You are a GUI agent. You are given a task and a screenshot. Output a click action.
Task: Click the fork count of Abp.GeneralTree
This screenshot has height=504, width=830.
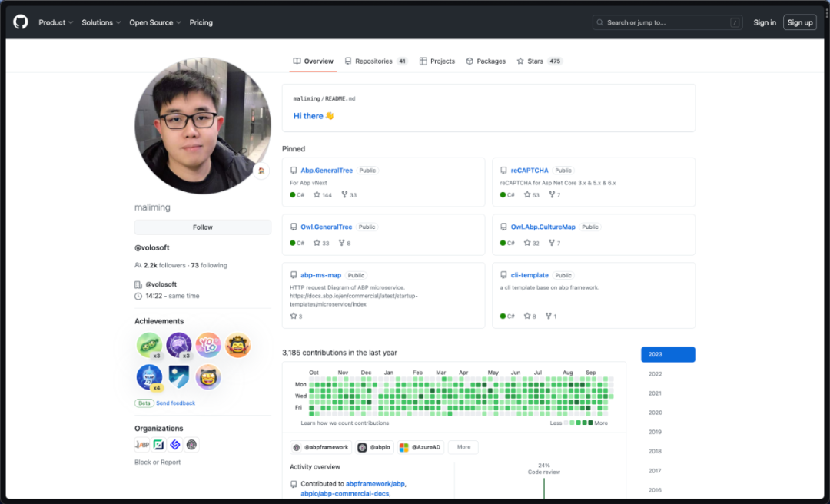(x=349, y=195)
